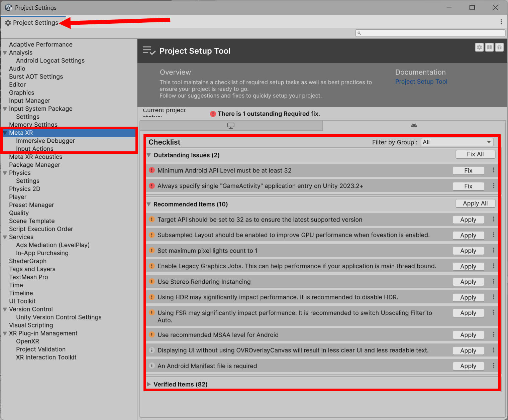508x420 pixels.
Task: Open the documentation book icon
Action: [x=489, y=47]
